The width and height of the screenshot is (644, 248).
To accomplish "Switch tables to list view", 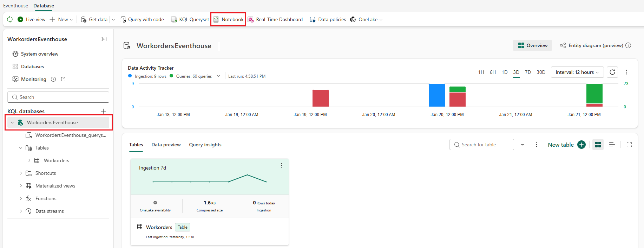I will click(x=612, y=145).
